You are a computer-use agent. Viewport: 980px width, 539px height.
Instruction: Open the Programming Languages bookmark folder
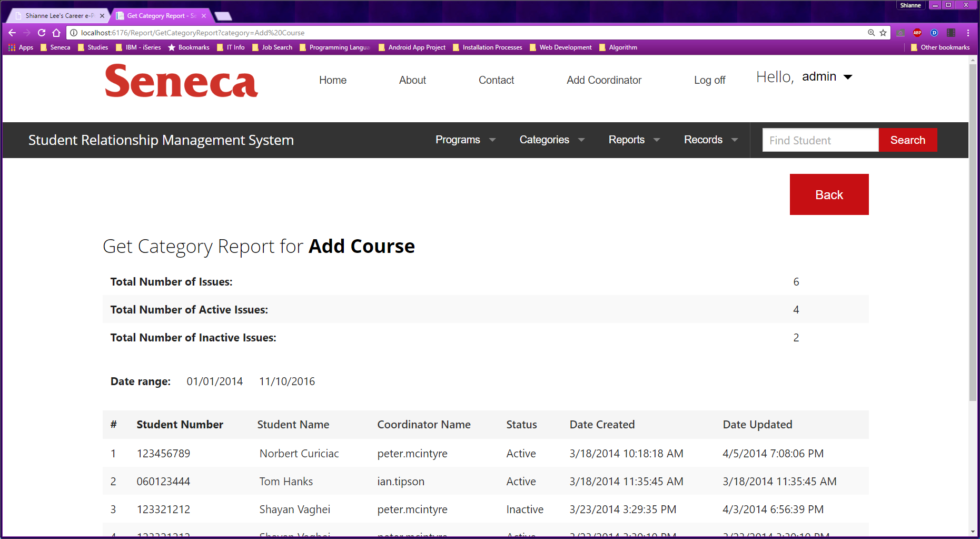click(335, 47)
